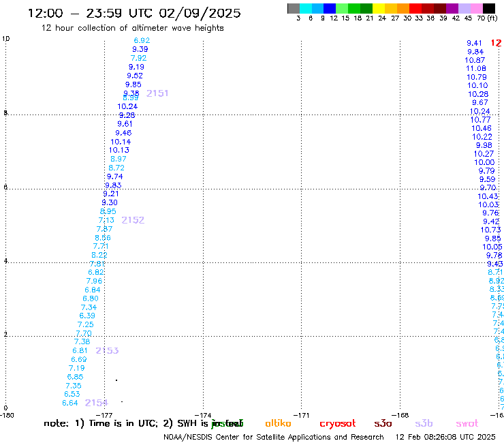
Task: Select the track number 2153
Action: tap(107, 350)
